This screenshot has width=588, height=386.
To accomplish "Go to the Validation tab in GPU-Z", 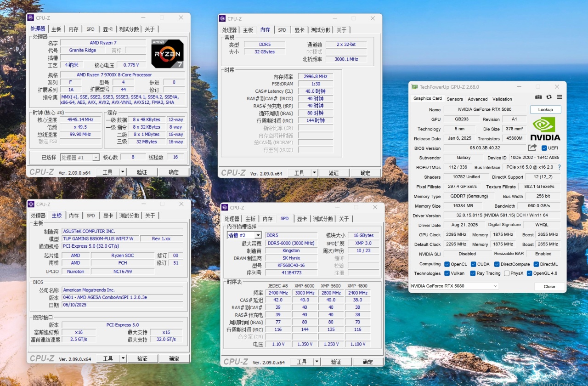I will point(502,99).
